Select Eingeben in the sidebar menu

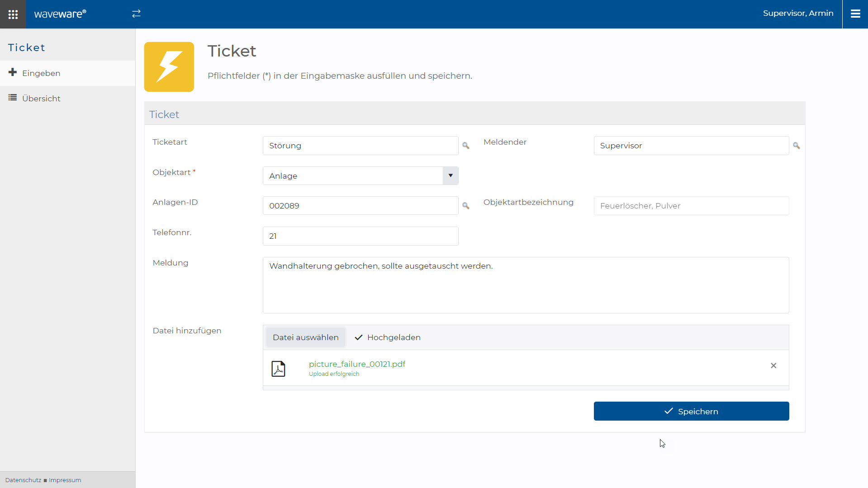[x=41, y=73]
